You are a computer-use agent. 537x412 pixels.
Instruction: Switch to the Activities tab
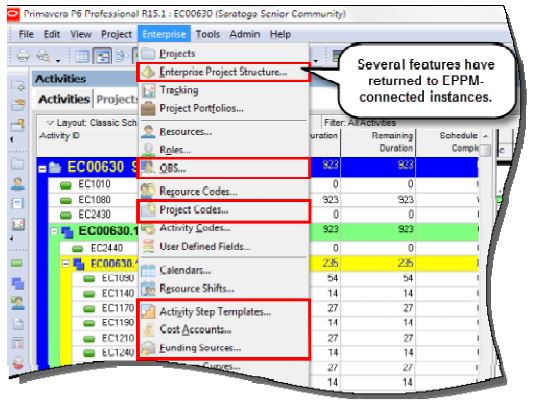tap(64, 99)
